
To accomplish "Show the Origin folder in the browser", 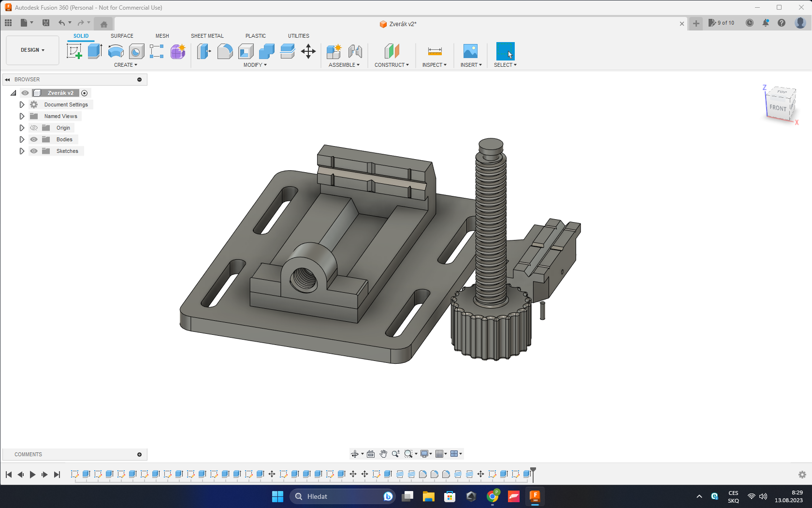I will point(33,128).
